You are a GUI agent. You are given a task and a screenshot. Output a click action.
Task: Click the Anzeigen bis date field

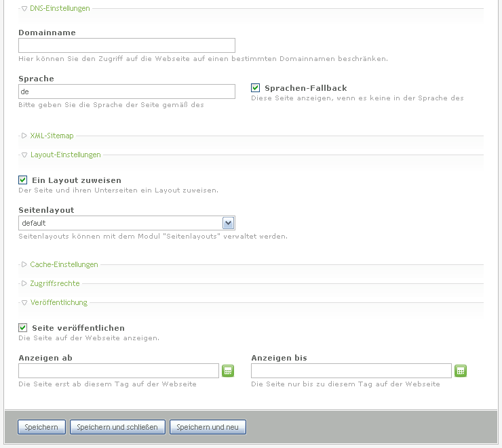tap(351, 371)
